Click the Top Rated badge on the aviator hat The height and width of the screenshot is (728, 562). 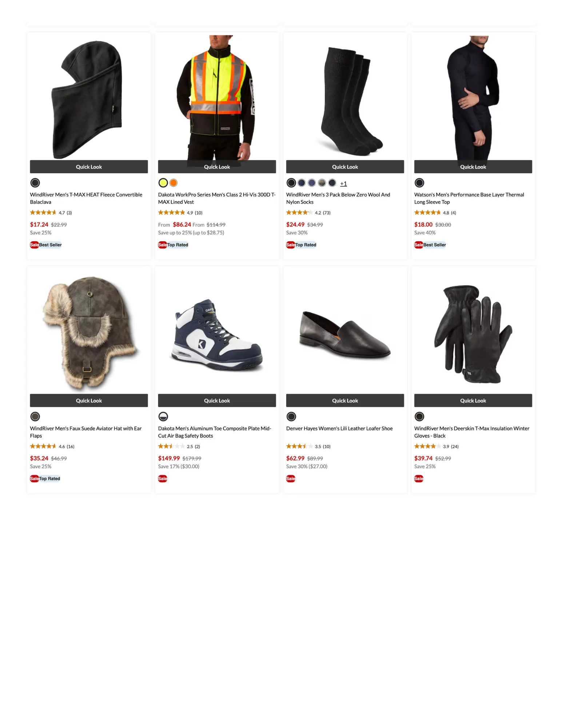pos(49,479)
